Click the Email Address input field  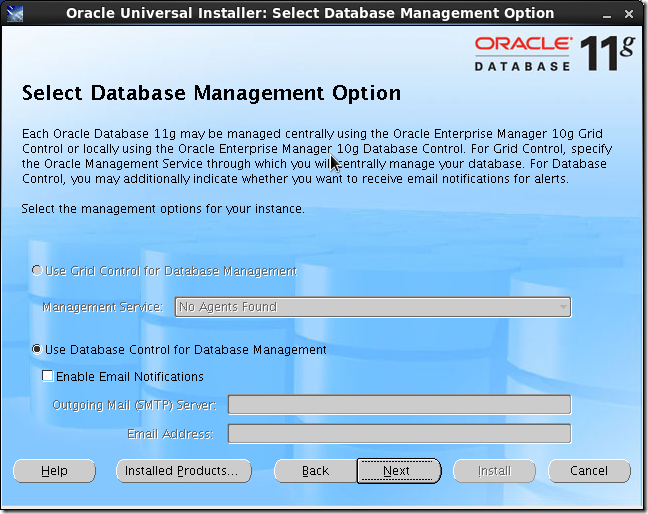(400, 433)
